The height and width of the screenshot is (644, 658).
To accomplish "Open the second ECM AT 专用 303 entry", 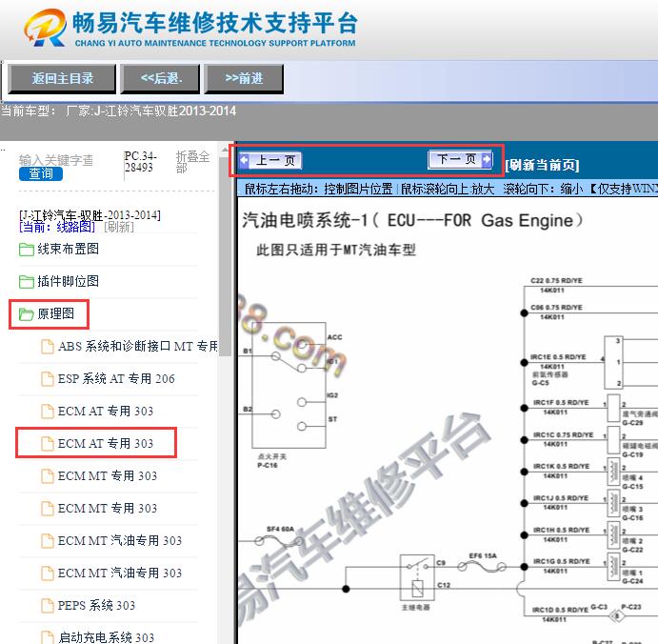I will (106, 443).
